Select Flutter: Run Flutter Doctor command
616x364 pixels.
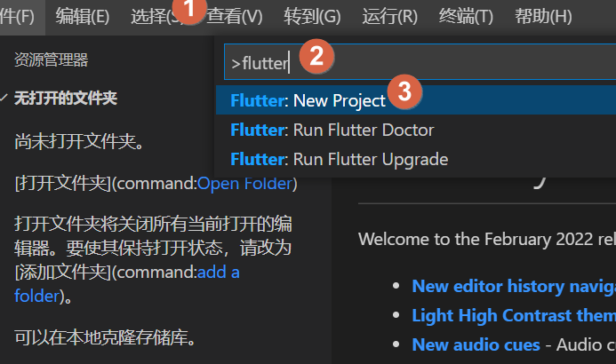[416, 130]
